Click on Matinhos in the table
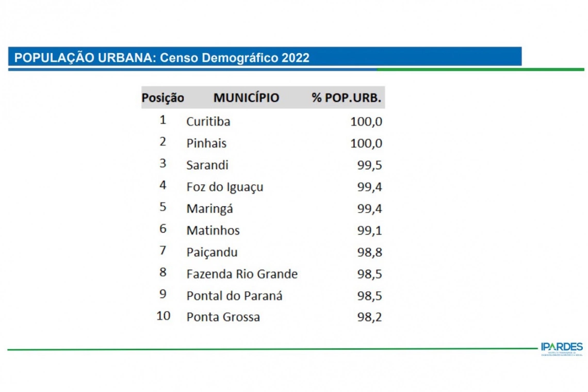 213,231
